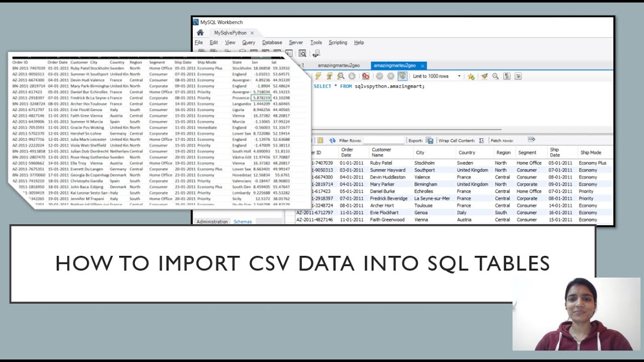Click the Stop query execution icon
This screenshot has height=362, width=644.
(x=352, y=76)
